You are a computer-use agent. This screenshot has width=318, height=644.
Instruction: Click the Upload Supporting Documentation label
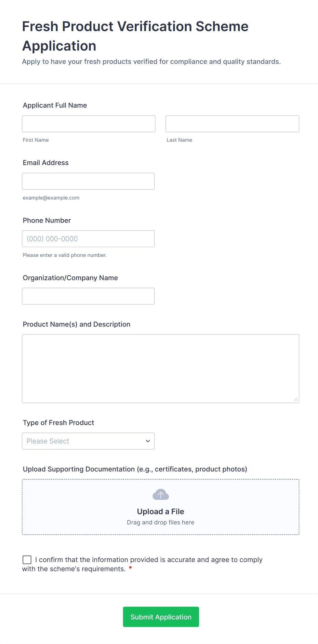pos(135,469)
